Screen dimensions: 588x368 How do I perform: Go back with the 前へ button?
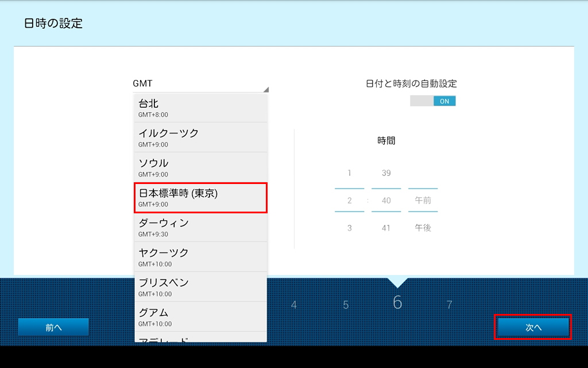[53, 327]
